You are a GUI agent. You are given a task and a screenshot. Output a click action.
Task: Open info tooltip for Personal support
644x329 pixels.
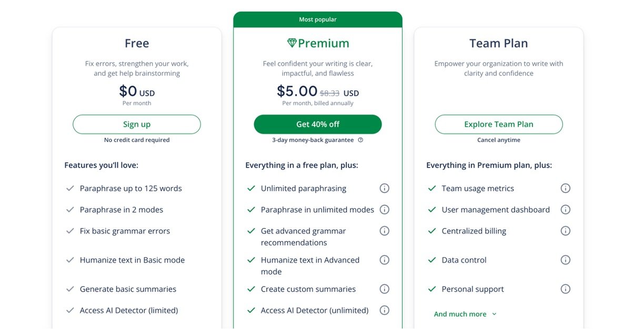click(566, 289)
